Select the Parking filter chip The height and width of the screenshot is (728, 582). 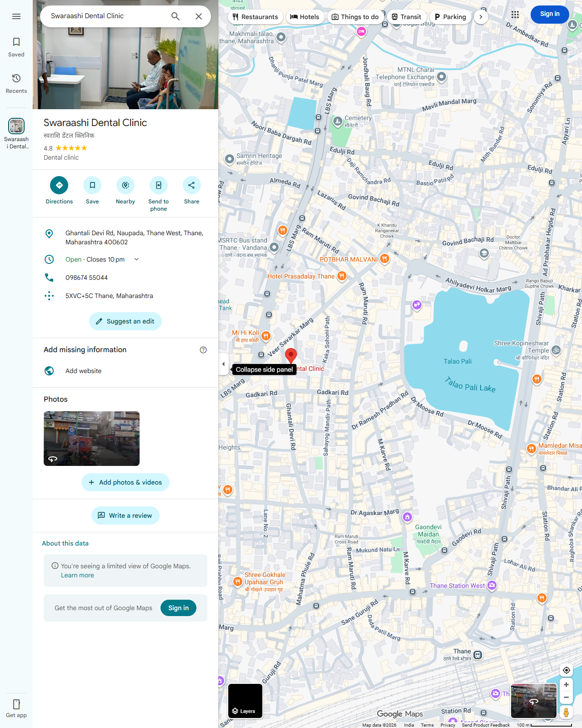pos(450,17)
